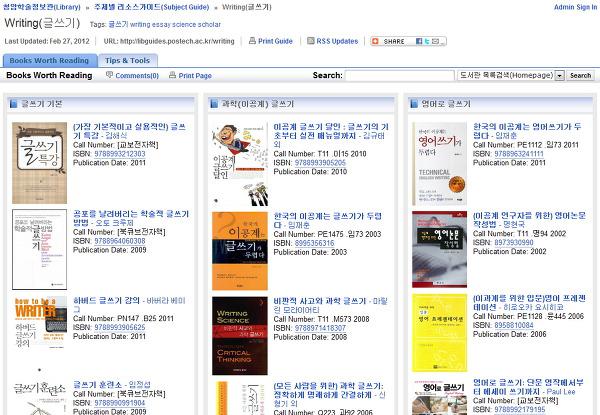
Task: Click the search text input field
Action: [399, 75]
